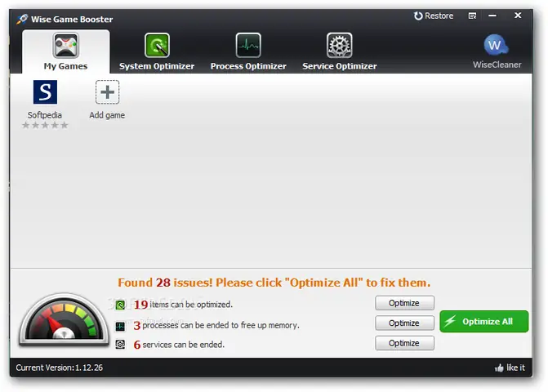Optimize the 3 processes row
The image size is (548, 392).
click(405, 323)
